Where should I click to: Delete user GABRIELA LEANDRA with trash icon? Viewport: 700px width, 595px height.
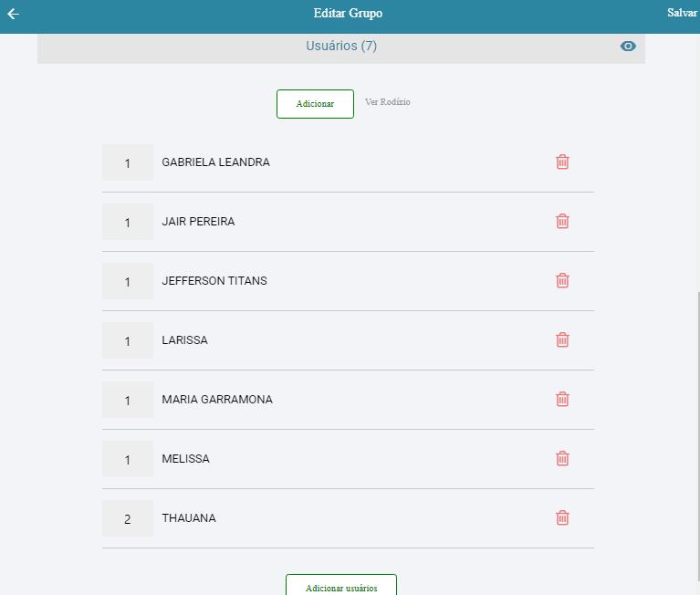(x=562, y=162)
